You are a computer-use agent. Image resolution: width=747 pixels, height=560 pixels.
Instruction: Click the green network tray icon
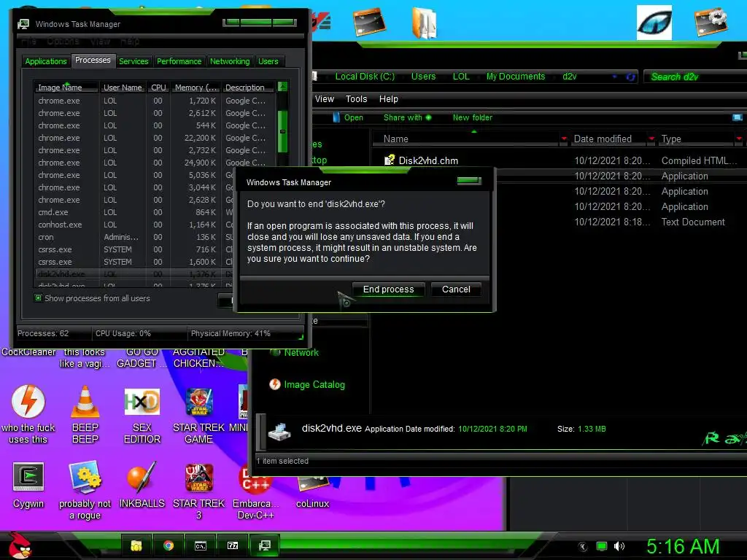point(602,546)
